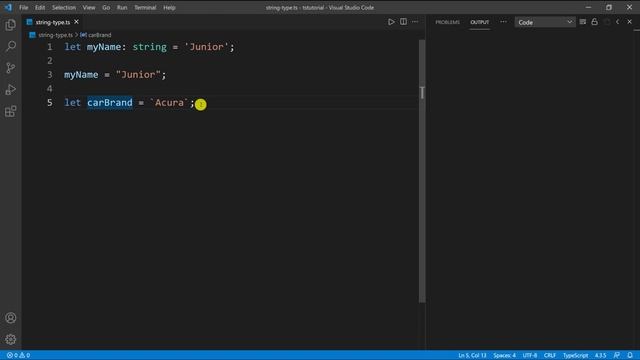Open notifications bell in status bar
The height and width of the screenshot is (360, 640).
pyautogui.click(x=630, y=355)
